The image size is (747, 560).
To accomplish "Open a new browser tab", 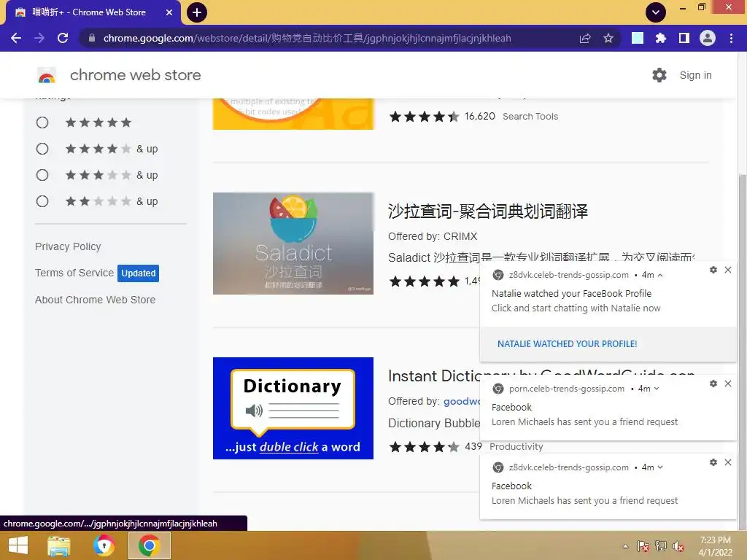I will 197,12.
